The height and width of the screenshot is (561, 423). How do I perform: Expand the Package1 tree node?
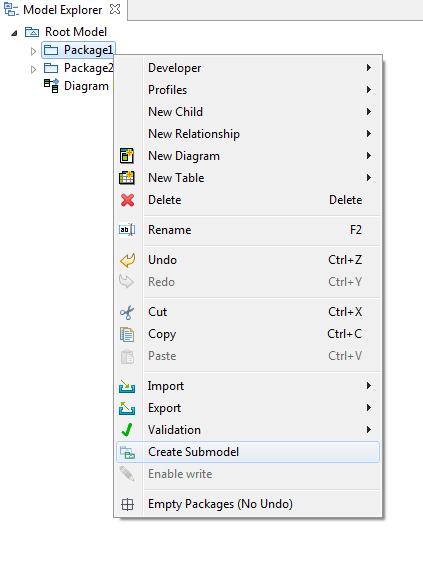[33, 51]
